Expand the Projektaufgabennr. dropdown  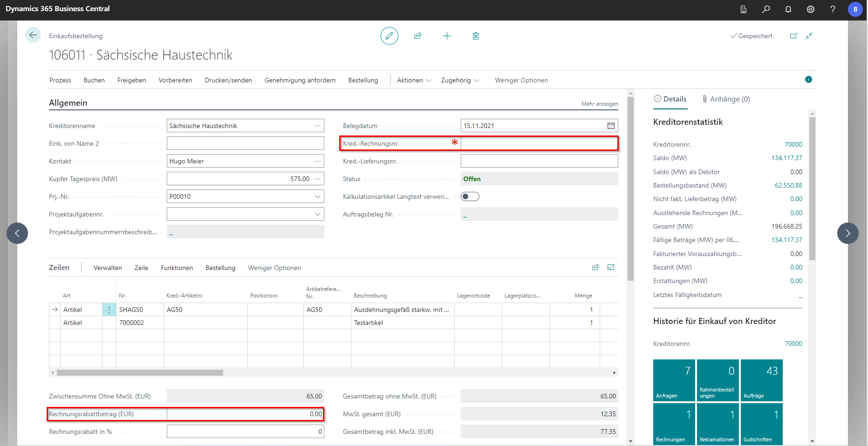pyautogui.click(x=318, y=214)
